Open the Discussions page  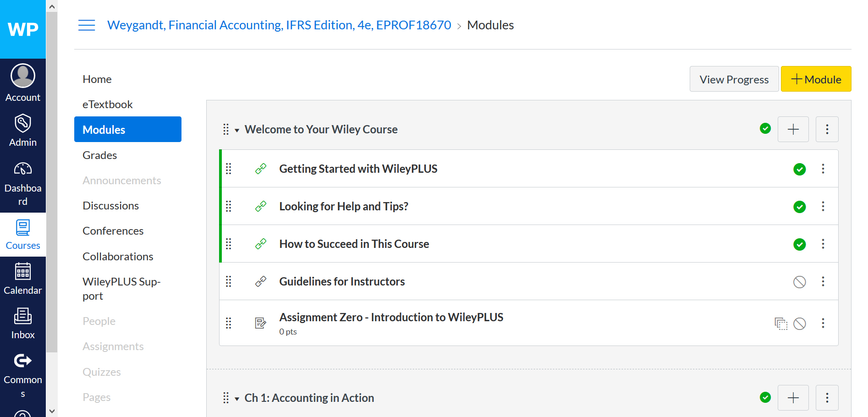click(x=110, y=205)
